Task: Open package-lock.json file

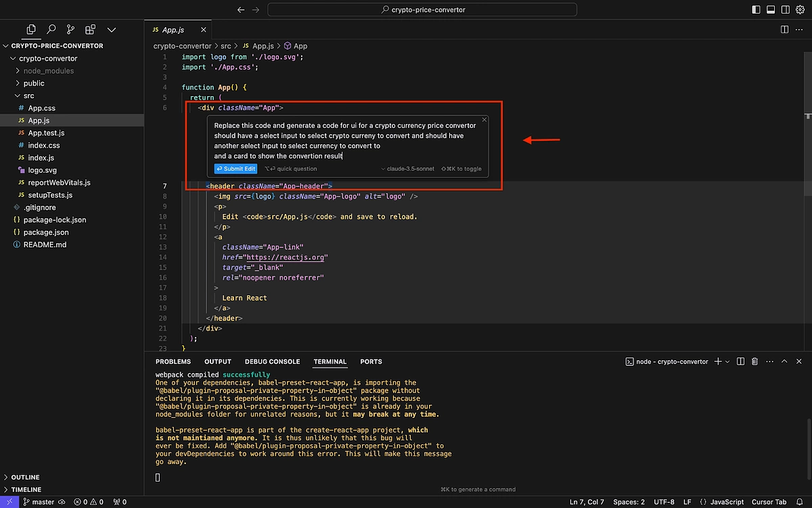Action: click(x=54, y=219)
